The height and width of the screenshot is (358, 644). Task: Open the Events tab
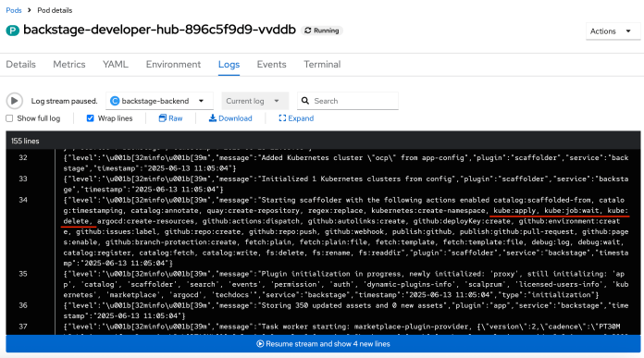tap(271, 65)
